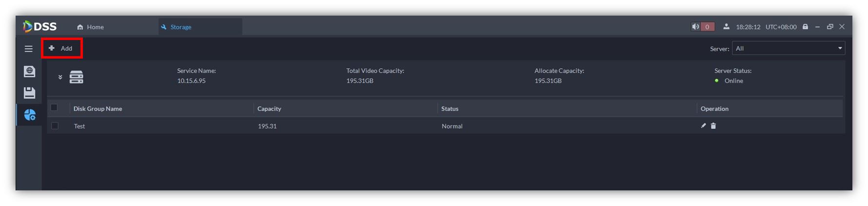Screen dimensions: 868x206
Task: Edit the Test disk group with pencil icon
Action: 703,126
